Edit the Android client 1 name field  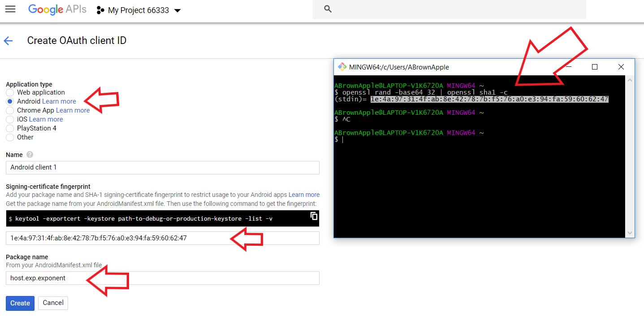pos(163,167)
